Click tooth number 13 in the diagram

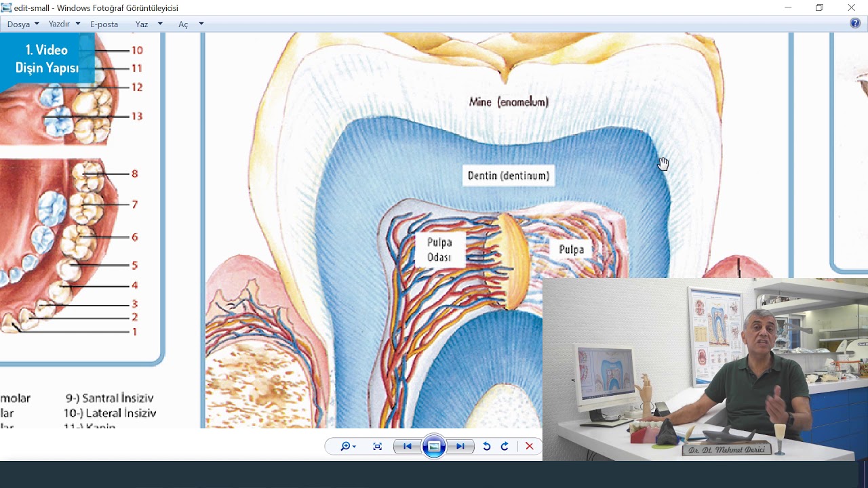137,116
